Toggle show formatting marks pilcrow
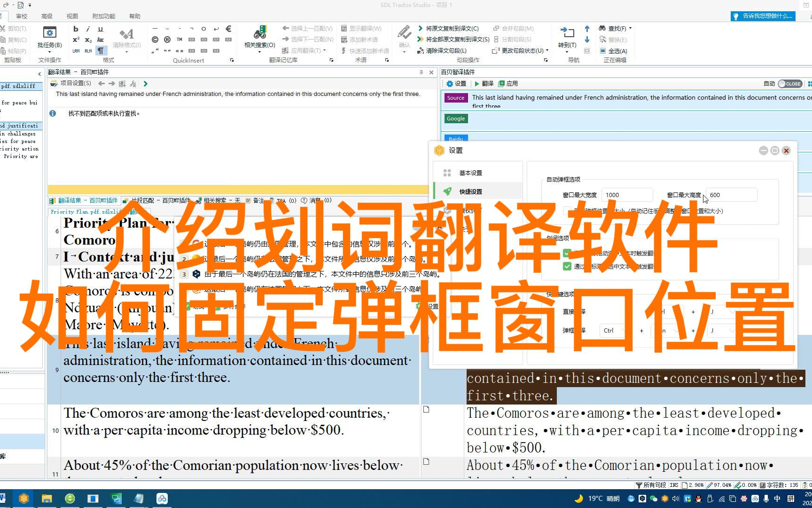Screen dimensions: 812x508 pyautogui.click(x=101, y=50)
